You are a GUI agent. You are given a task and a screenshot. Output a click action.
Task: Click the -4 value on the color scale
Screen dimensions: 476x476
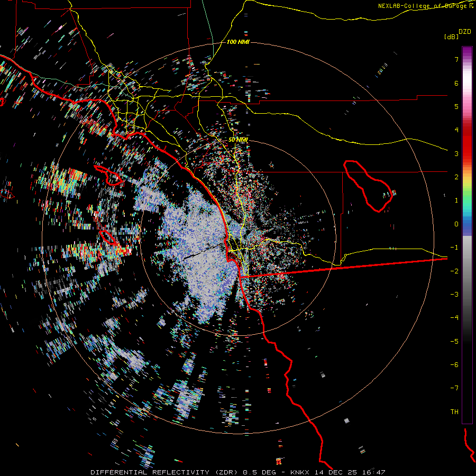(x=454, y=318)
